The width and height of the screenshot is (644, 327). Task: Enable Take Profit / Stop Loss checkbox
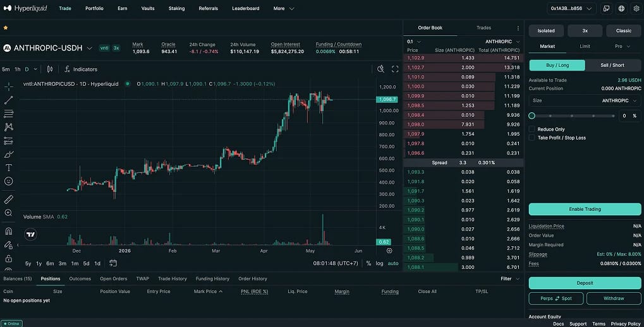532,138
